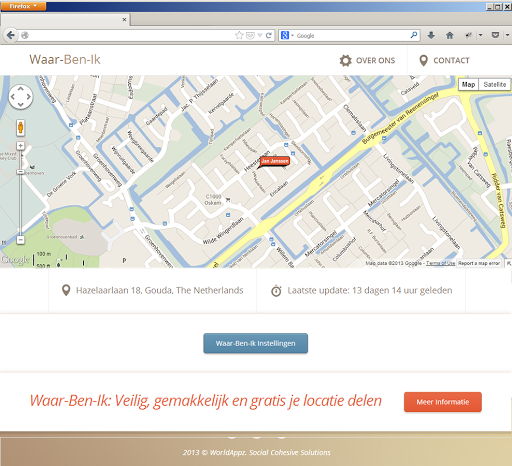512x466 pixels.
Task: Open the OVER ONS menu item
Action: (367, 60)
